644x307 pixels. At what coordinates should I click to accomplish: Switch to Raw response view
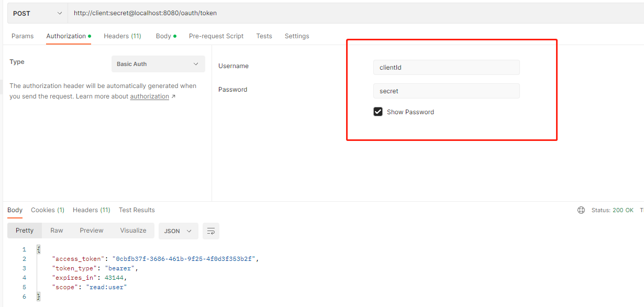point(57,231)
